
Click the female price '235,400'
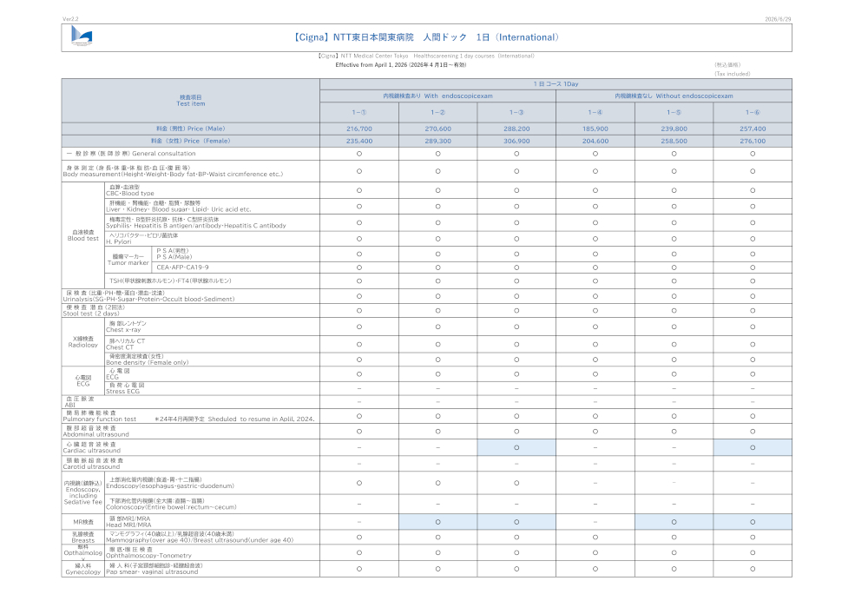(359, 142)
